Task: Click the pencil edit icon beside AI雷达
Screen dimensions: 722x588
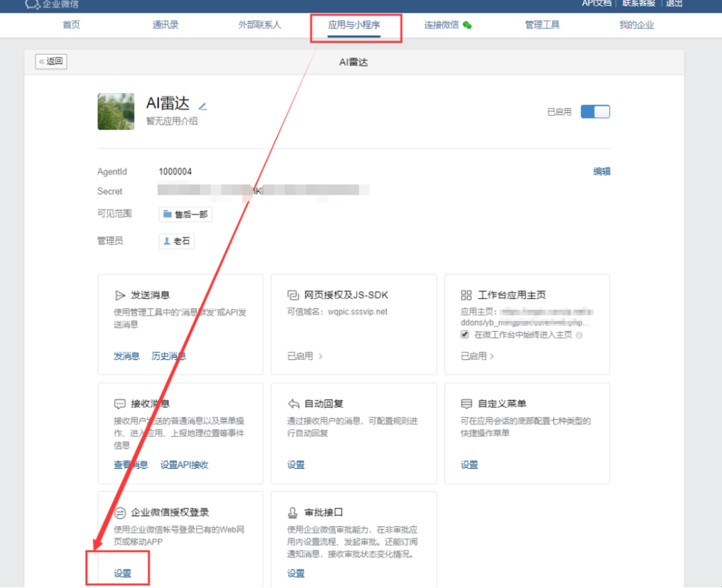Action: point(202,107)
